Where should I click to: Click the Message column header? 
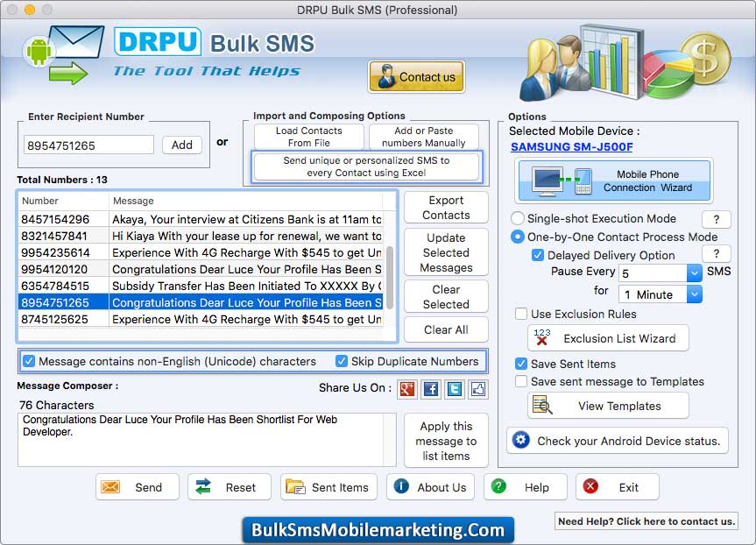(246, 201)
